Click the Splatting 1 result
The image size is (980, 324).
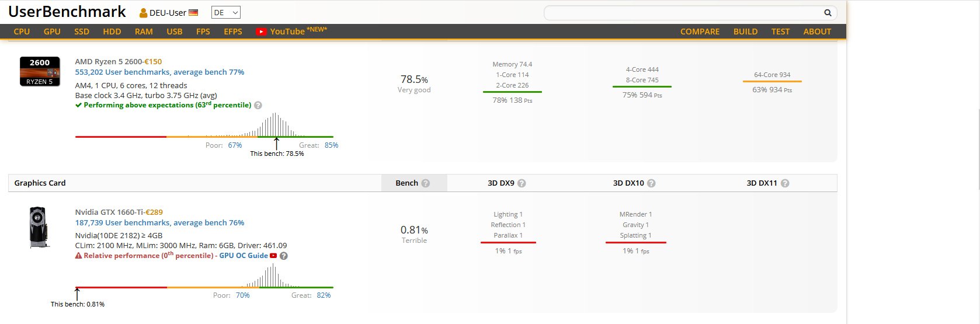click(635, 235)
